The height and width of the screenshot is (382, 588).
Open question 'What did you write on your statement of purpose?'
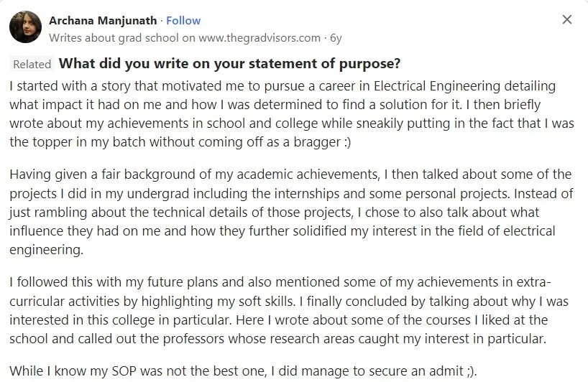229,63
